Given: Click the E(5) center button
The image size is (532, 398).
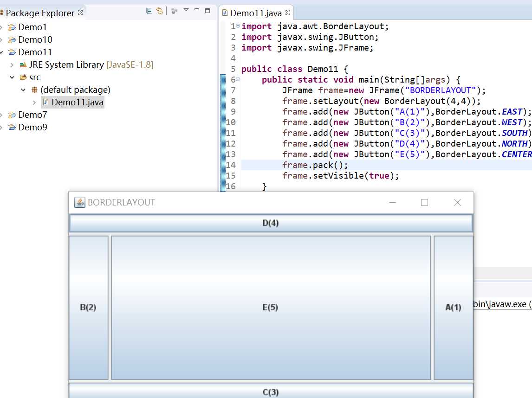Looking at the screenshot, I should (x=271, y=308).
